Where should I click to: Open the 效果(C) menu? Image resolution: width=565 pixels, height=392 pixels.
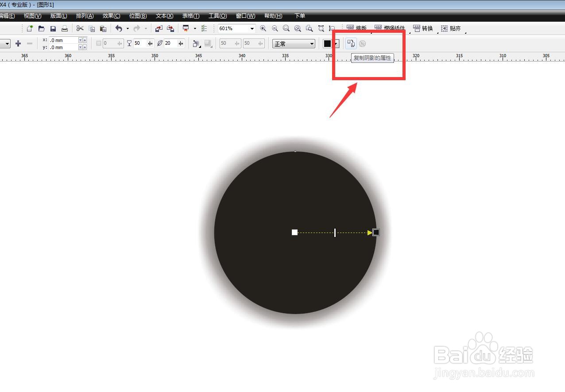[111, 16]
